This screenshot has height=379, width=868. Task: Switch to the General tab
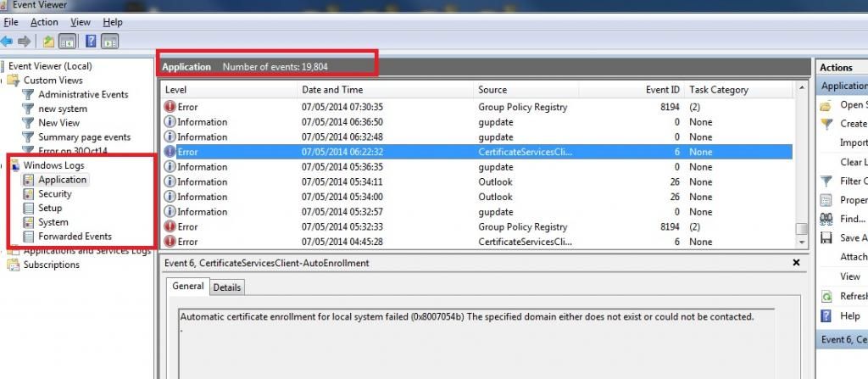point(188,287)
